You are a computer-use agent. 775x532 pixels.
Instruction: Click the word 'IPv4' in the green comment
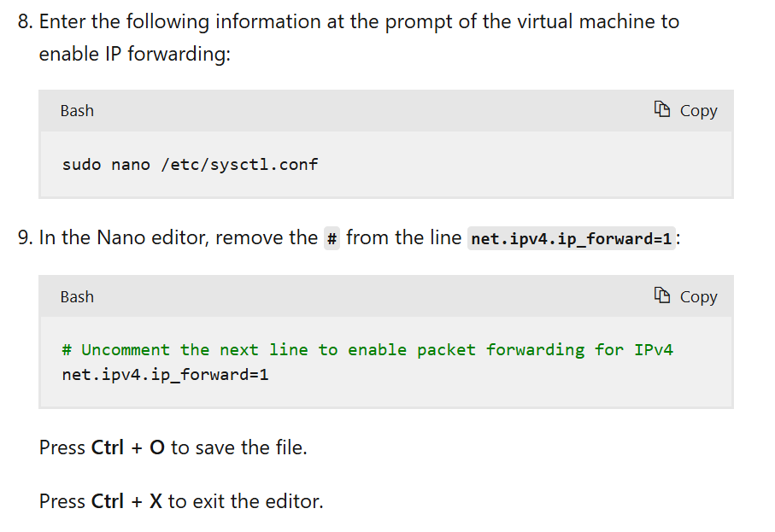pos(654,350)
